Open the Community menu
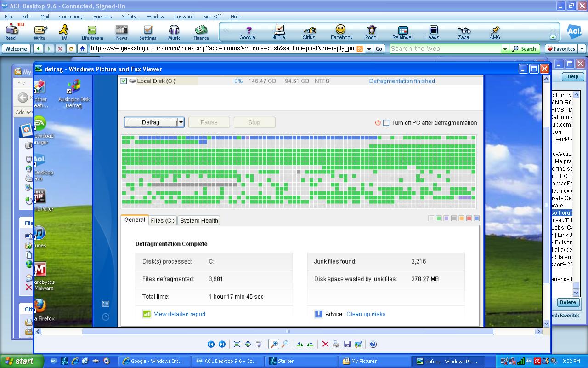Screen dimensions: 588x368 click(x=71, y=17)
